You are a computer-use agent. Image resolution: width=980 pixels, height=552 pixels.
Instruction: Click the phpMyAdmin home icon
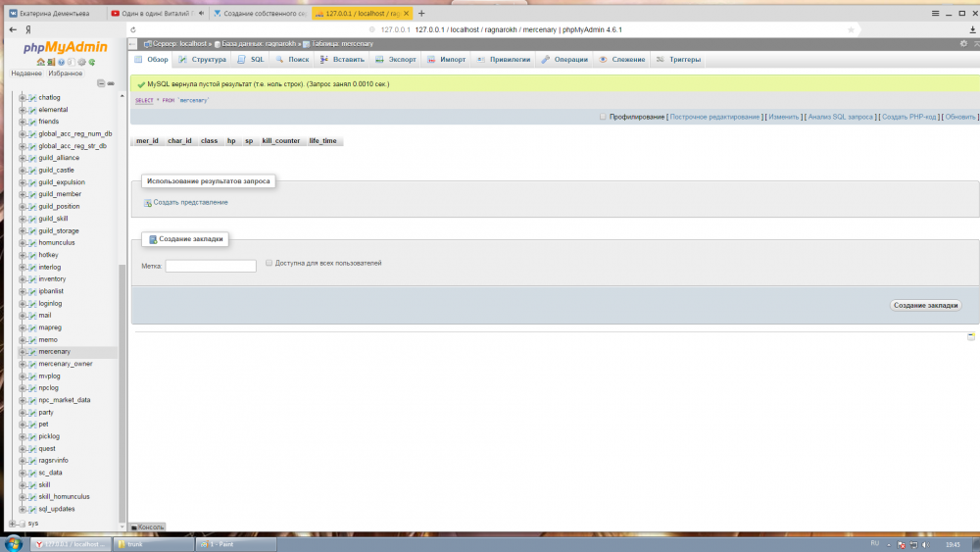38,63
